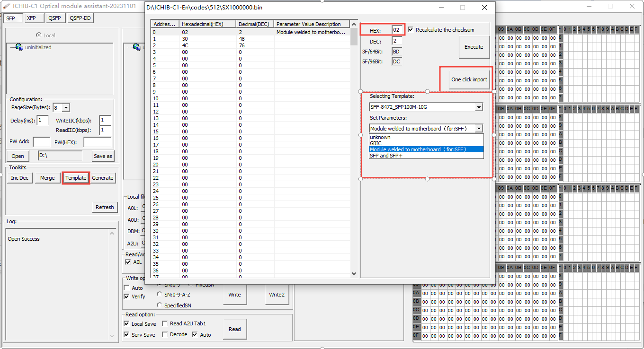
Task: Click the Generate toolkit button
Action: [103, 178]
